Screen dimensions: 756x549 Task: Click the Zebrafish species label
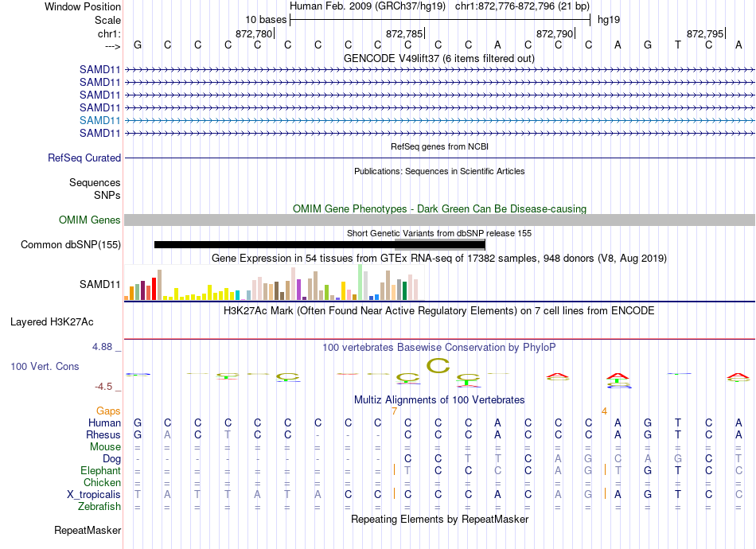coord(99,507)
